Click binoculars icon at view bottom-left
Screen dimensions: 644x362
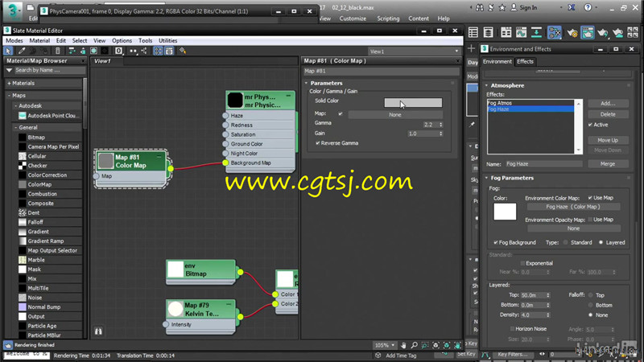pos(98,331)
